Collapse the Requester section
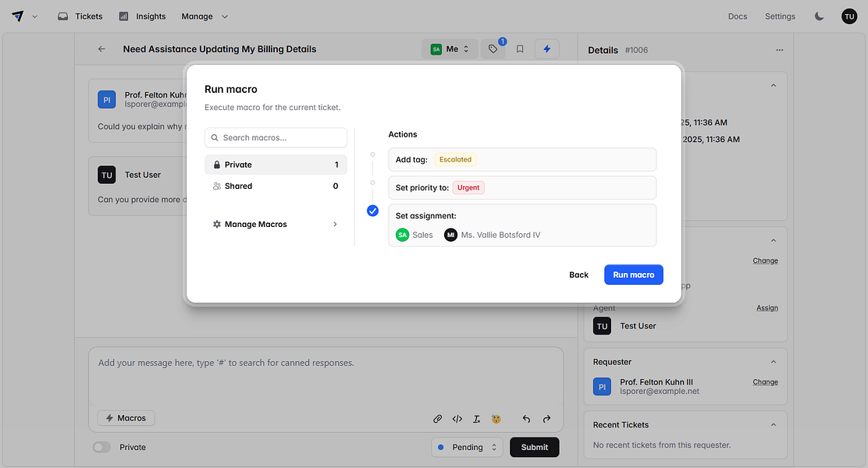 point(774,362)
